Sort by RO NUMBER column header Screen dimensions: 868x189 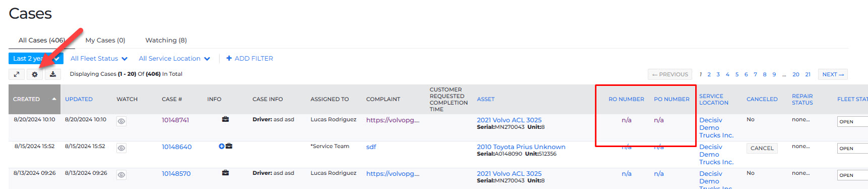click(626, 99)
